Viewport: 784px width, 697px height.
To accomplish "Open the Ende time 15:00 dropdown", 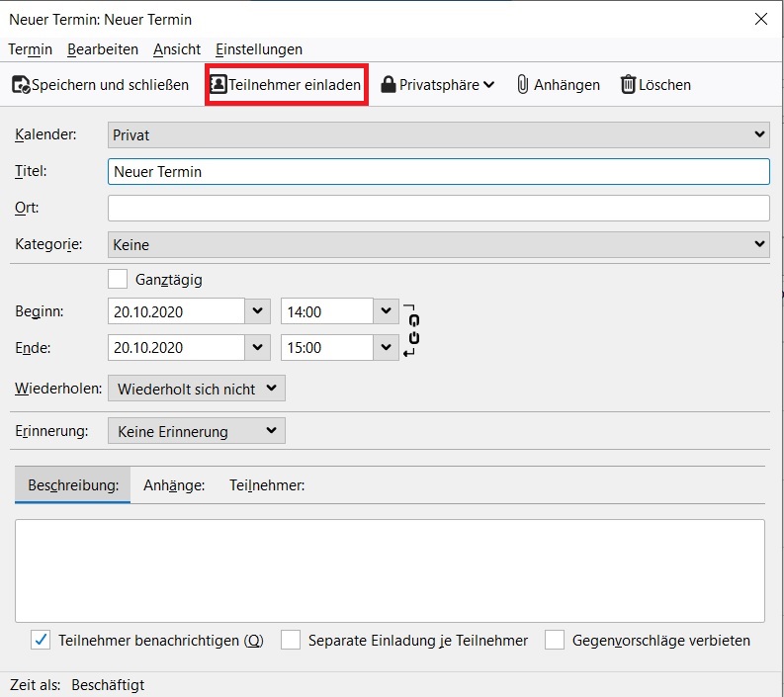I will (x=386, y=347).
